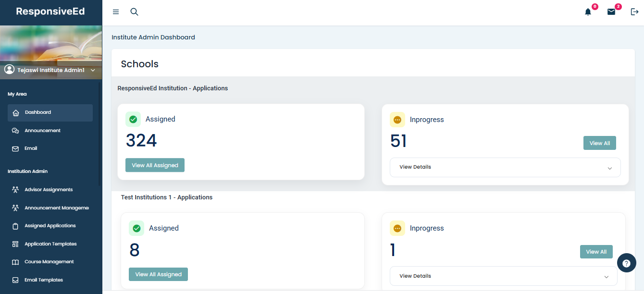The image size is (644, 294).
Task: Click View All button beside 51 Inprogress
Action: pos(599,143)
